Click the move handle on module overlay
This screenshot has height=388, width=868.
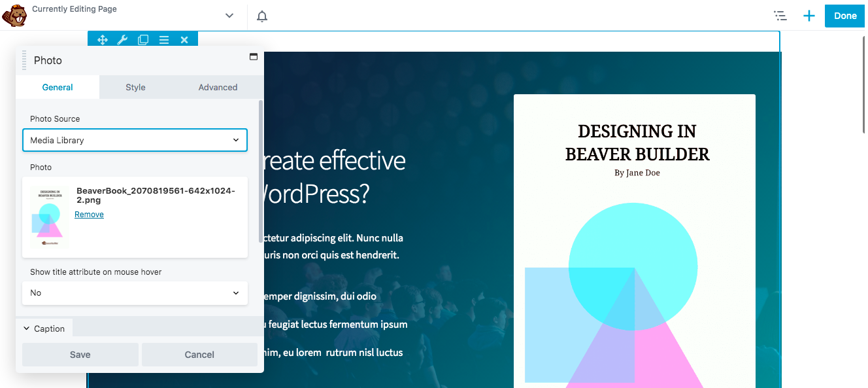(x=103, y=40)
